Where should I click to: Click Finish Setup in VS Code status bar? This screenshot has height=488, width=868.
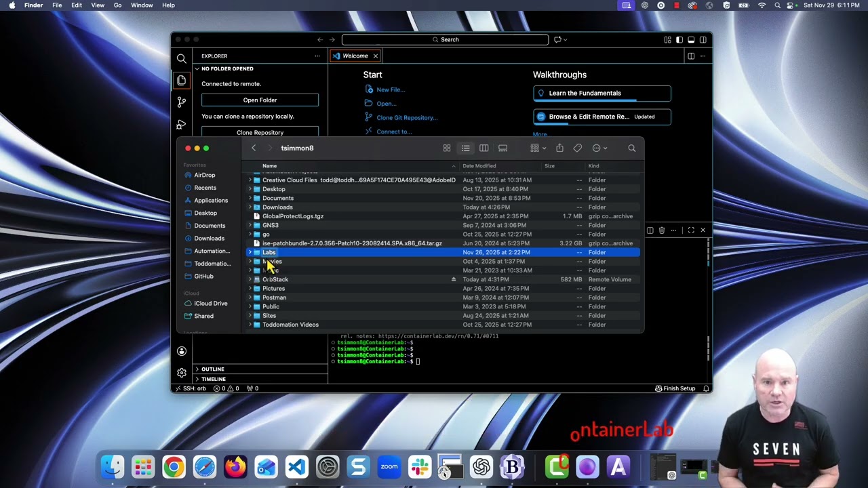675,388
